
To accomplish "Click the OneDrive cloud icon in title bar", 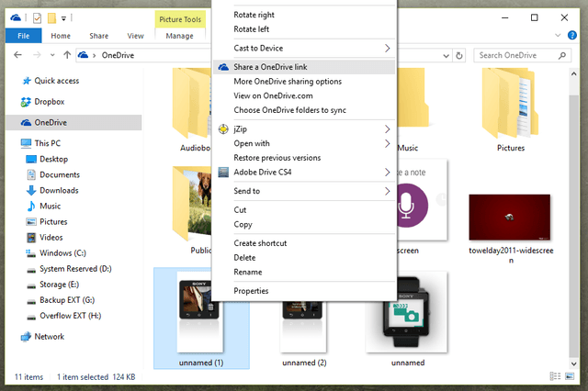I will coord(16,17).
